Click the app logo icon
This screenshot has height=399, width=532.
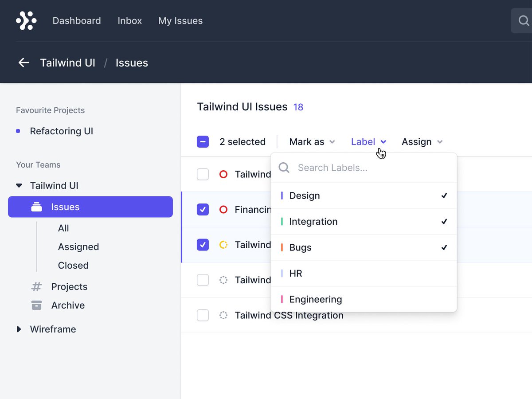click(x=26, y=20)
